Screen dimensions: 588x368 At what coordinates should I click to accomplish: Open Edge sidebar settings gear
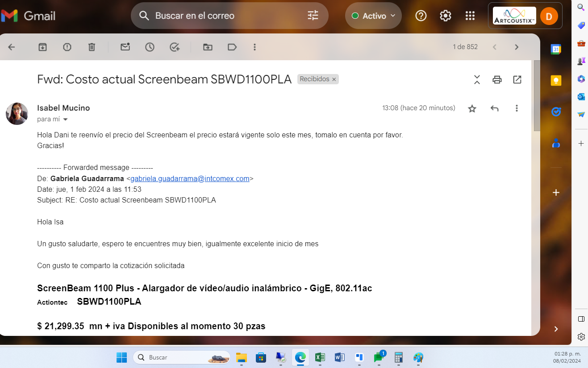581,337
